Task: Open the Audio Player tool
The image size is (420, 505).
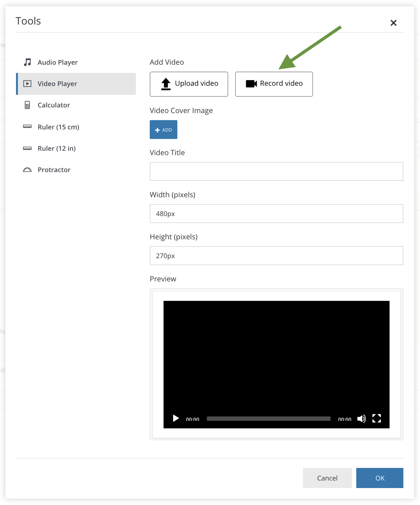Action: (x=57, y=62)
